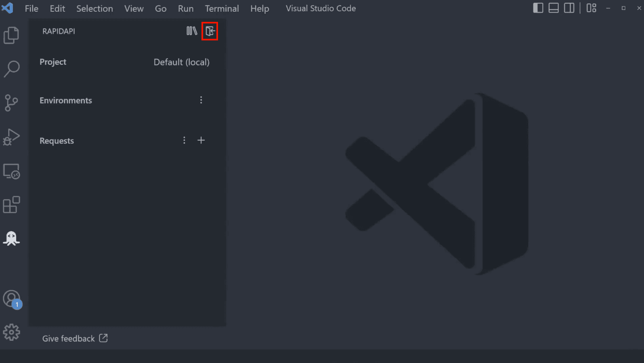Toggle the primary side bar layout
The height and width of the screenshot is (363, 644).
[x=538, y=8]
